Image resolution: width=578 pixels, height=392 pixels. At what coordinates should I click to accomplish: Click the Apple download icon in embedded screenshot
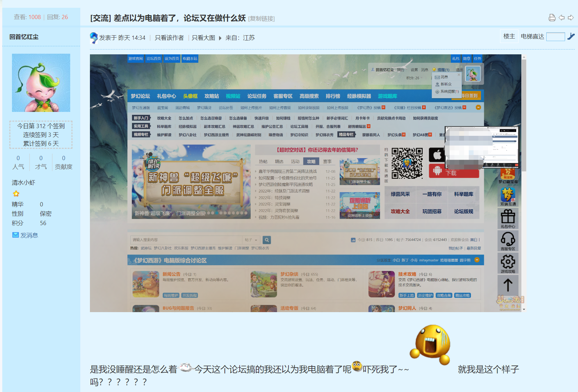coord(437,155)
